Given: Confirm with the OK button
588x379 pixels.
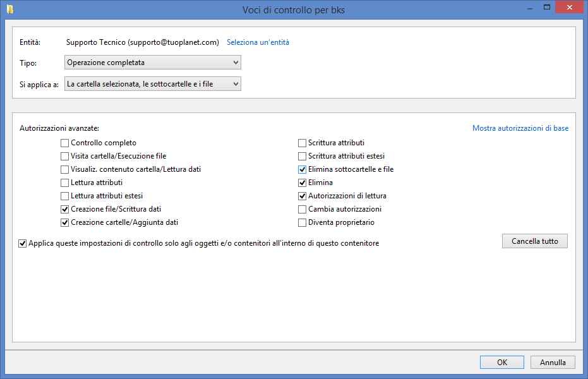Looking at the screenshot, I should 501,362.
